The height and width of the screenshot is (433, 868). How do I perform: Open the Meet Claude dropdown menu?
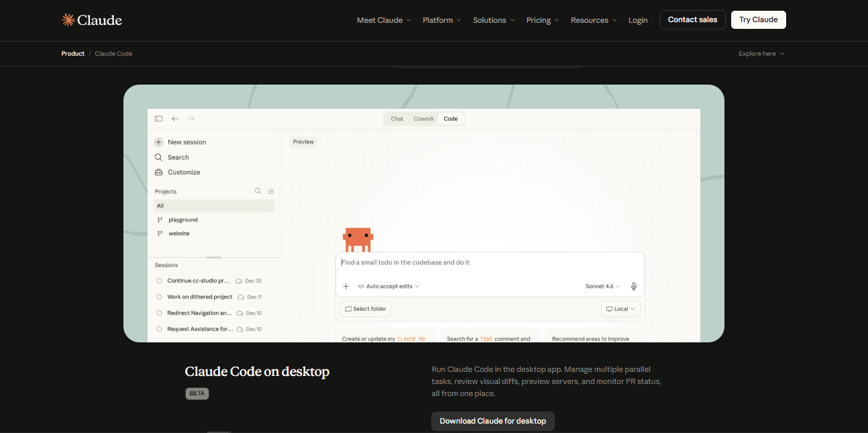pyautogui.click(x=384, y=20)
